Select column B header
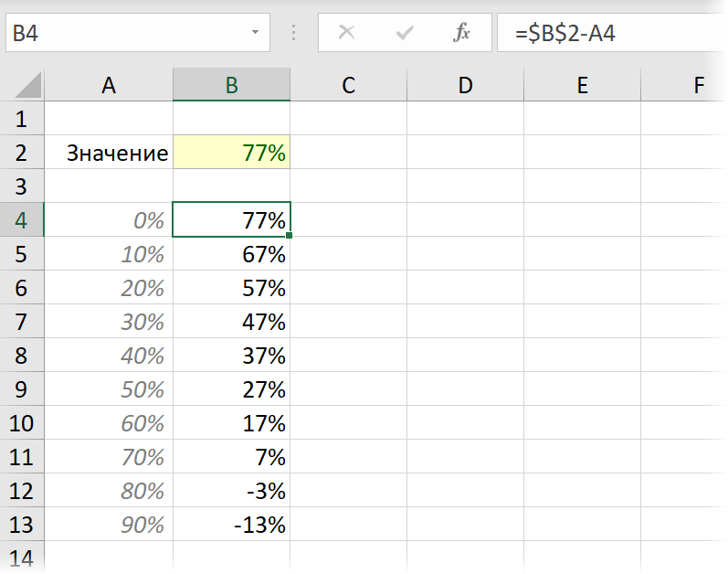Screen dimensions: 728x574 [232, 84]
